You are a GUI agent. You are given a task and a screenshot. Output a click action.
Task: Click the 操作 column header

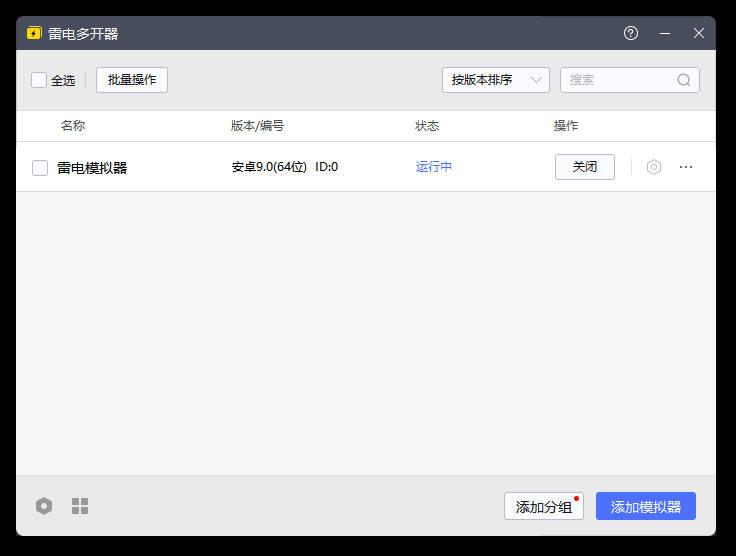click(566, 126)
